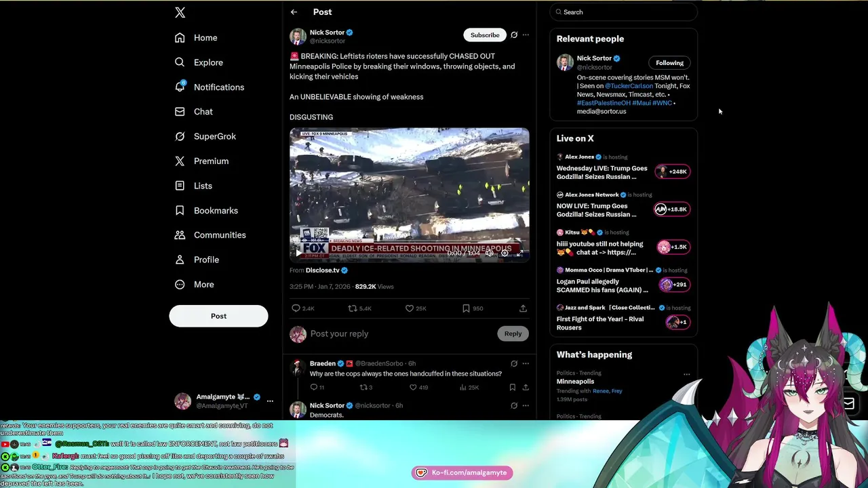Open Braeden's profile avatar

pos(298,368)
